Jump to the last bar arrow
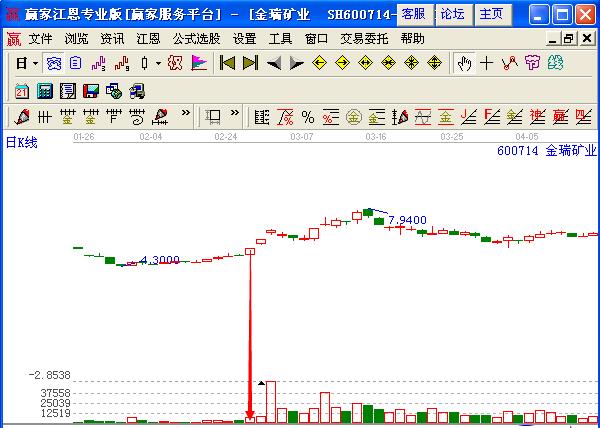 point(250,63)
